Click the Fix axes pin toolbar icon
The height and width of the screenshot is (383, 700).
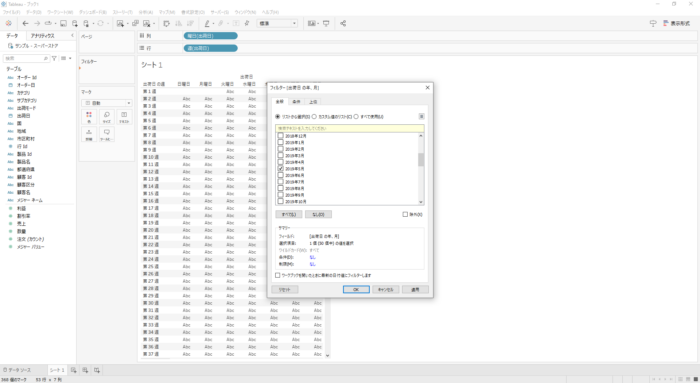247,23
